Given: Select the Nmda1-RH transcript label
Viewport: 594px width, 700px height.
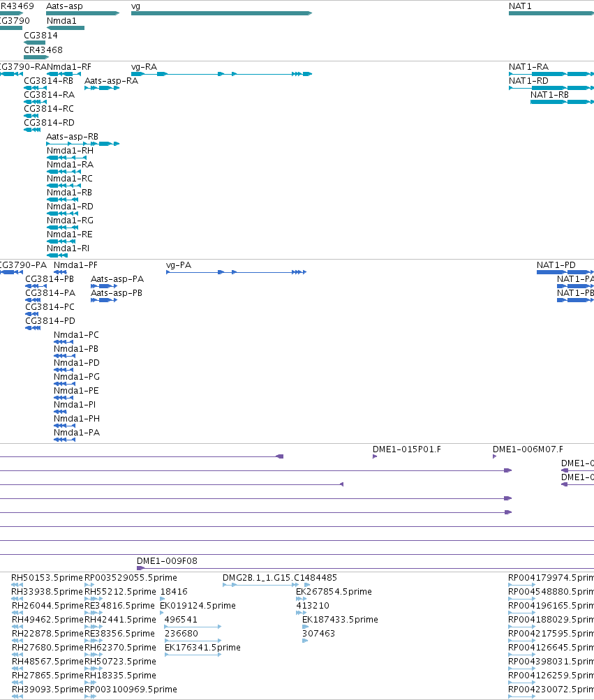Looking at the screenshot, I should click(x=70, y=151).
